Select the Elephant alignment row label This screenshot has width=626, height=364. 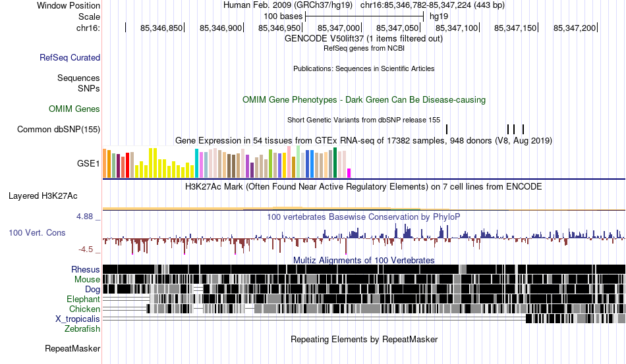click(84, 299)
